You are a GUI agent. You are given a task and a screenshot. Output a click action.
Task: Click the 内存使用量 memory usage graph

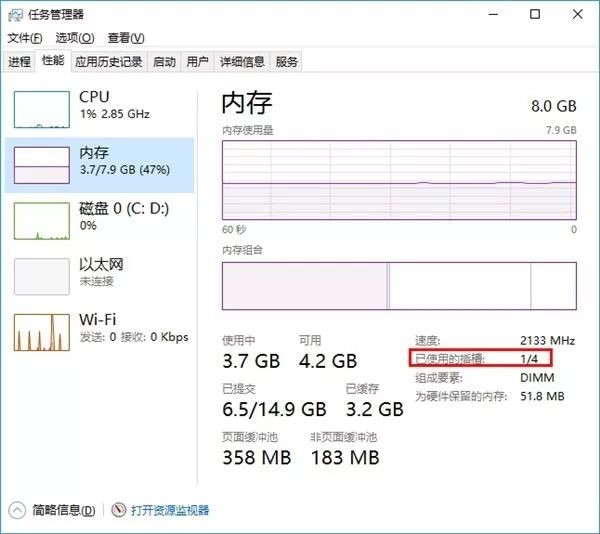399,181
